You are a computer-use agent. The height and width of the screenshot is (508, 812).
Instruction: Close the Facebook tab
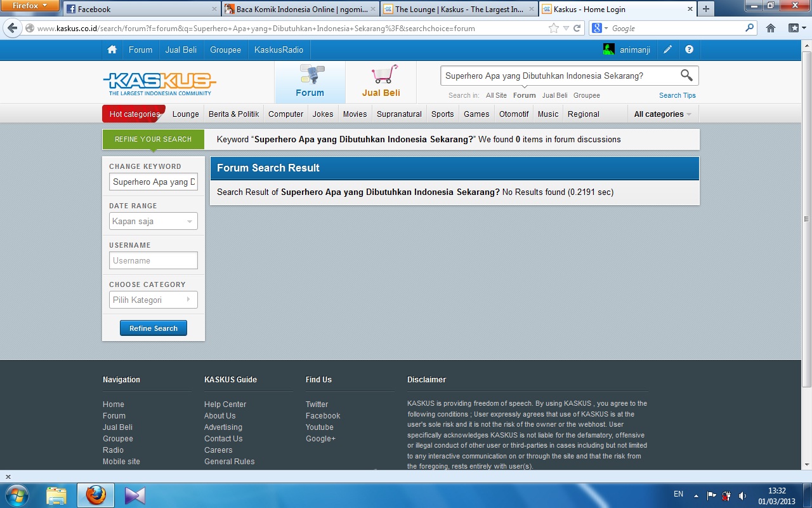[214, 9]
